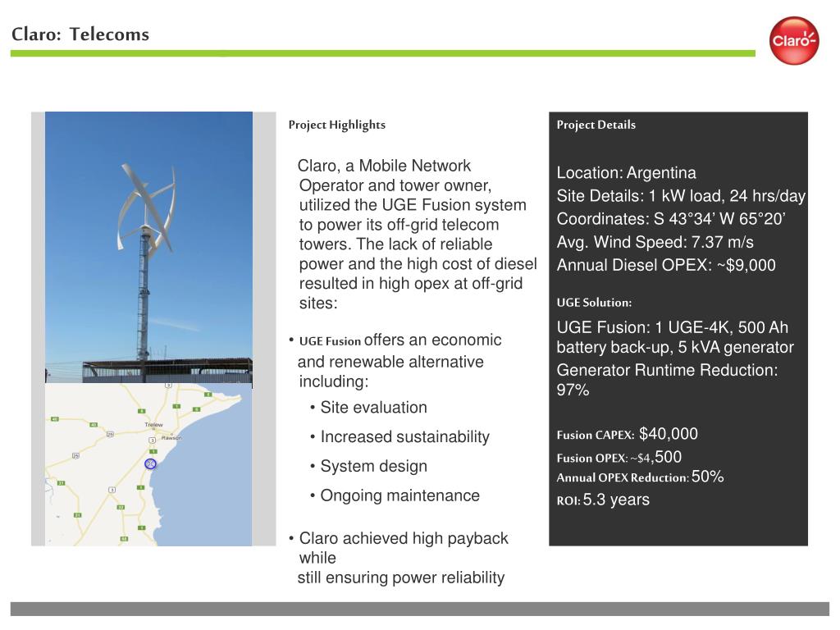Screen dimensions: 840x630
Task: Click the 97% value
Action: [573, 390]
